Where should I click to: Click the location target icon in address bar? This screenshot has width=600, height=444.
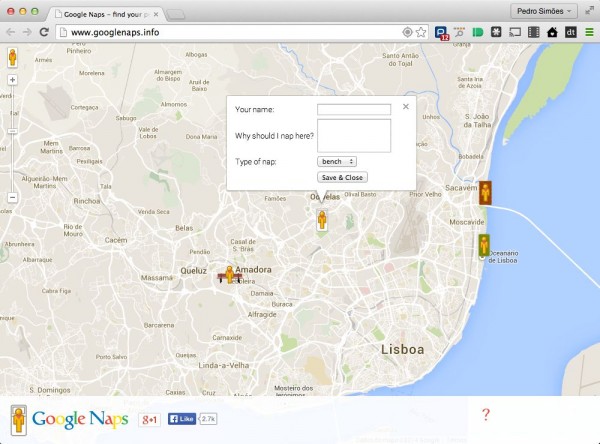click(x=408, y=33)
